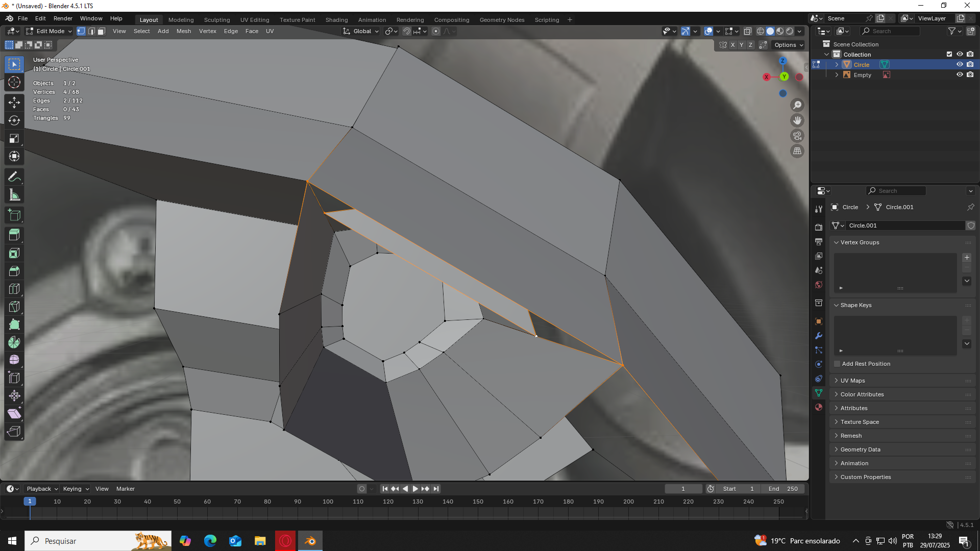Activate the Loop Cut tool

pos(14,289)
